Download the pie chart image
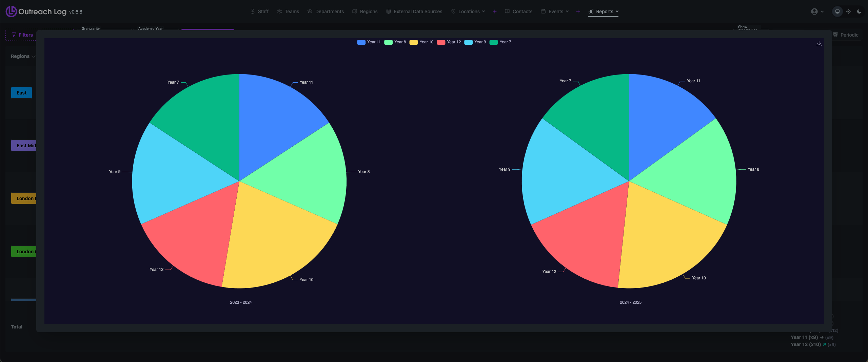The height and width of the screenshot is (362, 868). click(x=819, y=44)
